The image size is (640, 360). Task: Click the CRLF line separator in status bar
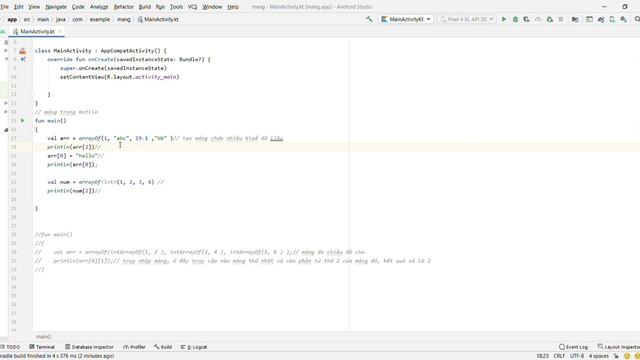[x=559, y=356]
